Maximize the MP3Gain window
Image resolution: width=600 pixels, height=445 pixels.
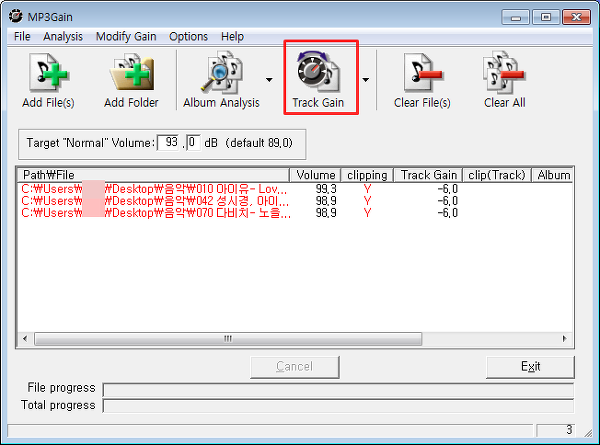pyautogui.click(x=546, y=18)
